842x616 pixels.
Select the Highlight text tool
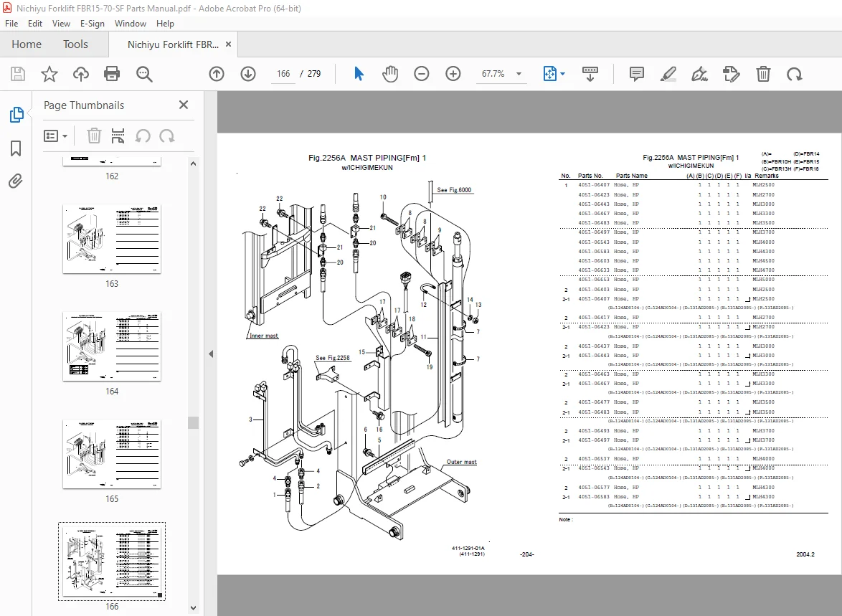coord(668,74)
